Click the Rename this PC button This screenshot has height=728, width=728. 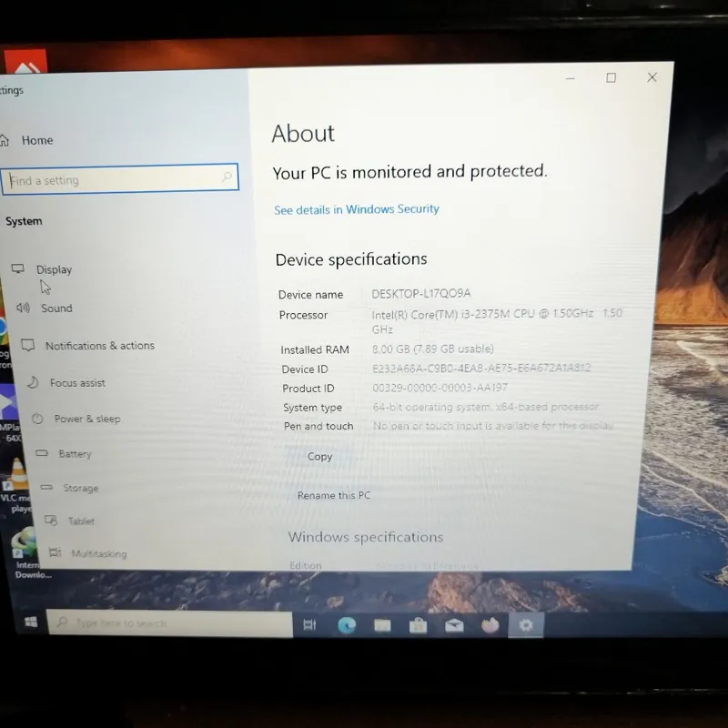click(x=334, y=495)
